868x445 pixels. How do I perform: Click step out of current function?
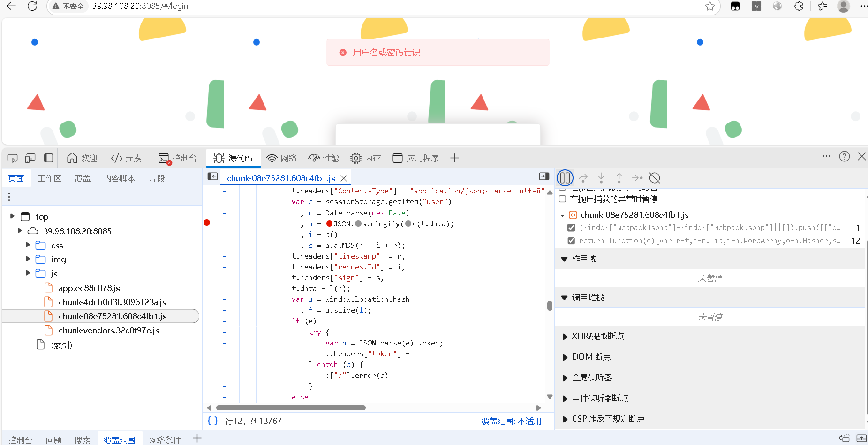pyautogui.click(x=619, y=178)
